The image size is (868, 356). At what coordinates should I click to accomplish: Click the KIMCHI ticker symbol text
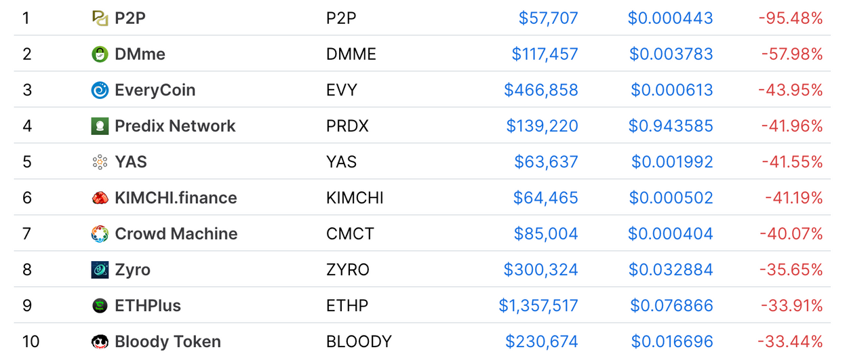tap(355, 198)
